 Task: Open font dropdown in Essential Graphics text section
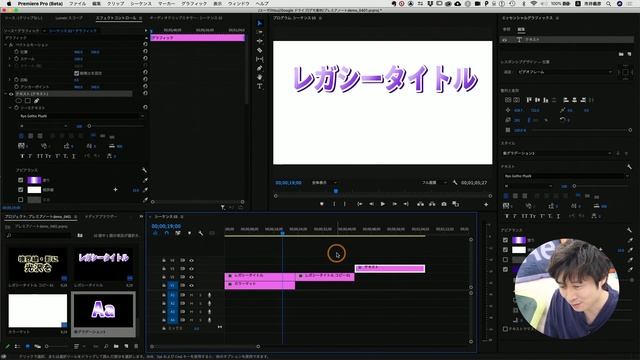pos(566,176)
